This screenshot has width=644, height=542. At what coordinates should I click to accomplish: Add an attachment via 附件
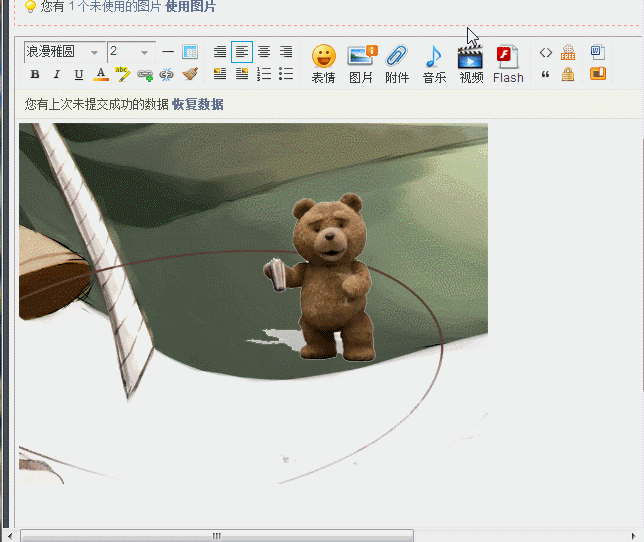point(397,64)
